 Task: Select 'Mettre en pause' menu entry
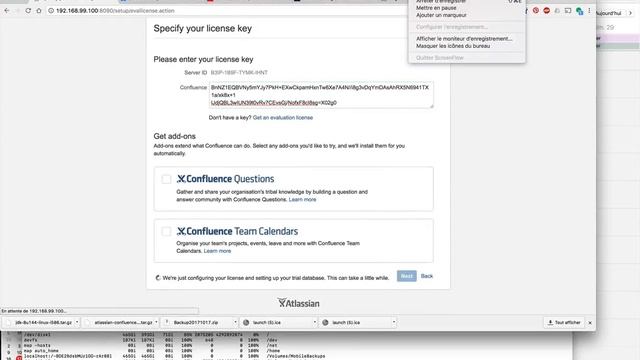pos(436,8)
